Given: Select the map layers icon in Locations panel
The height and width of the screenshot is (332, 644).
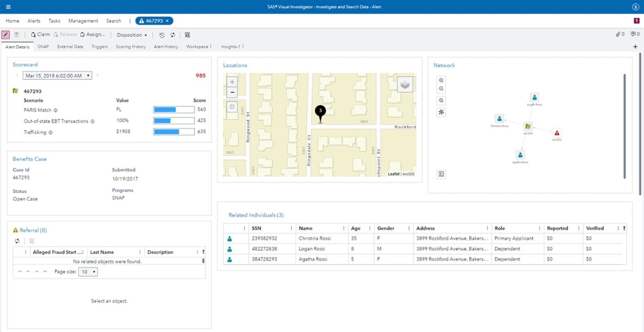Looking at the screenshot, I should pyautogui.click(x=405, y=85).
